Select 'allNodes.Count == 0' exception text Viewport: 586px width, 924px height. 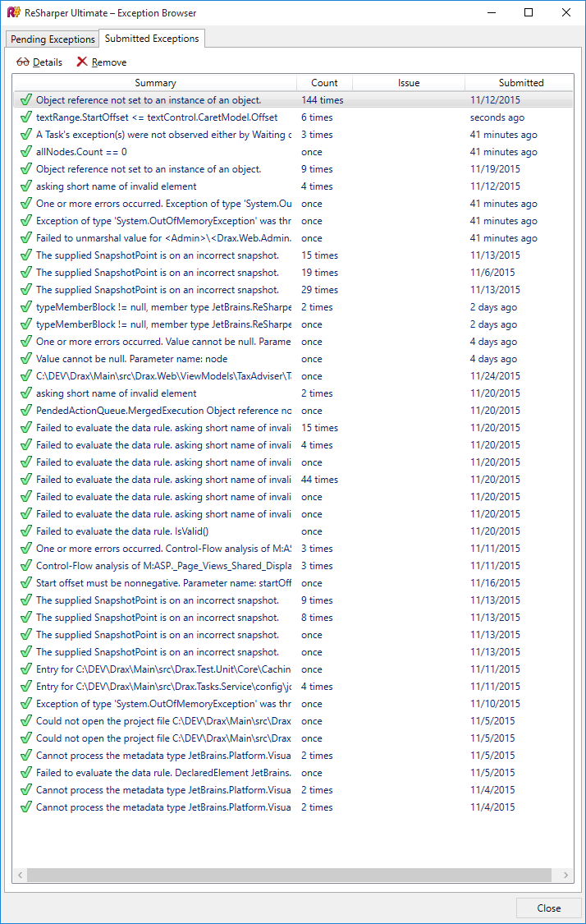coord(81,151)
